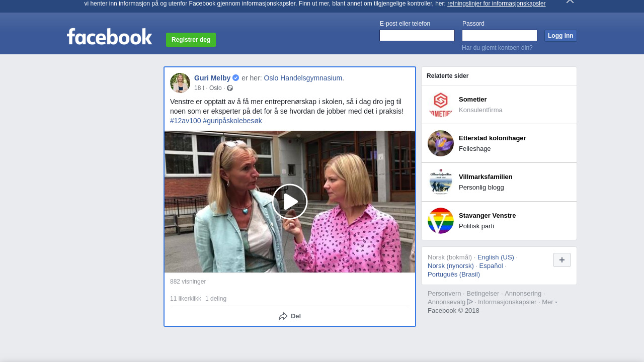
Task: Click the 18 t timestamp
Action: (199, 88)
